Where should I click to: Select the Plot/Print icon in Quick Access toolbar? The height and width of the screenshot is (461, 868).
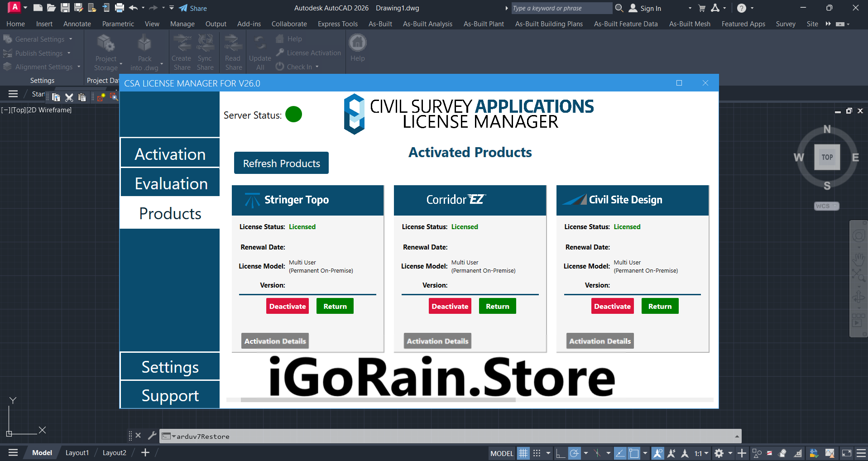pos(119,8)
